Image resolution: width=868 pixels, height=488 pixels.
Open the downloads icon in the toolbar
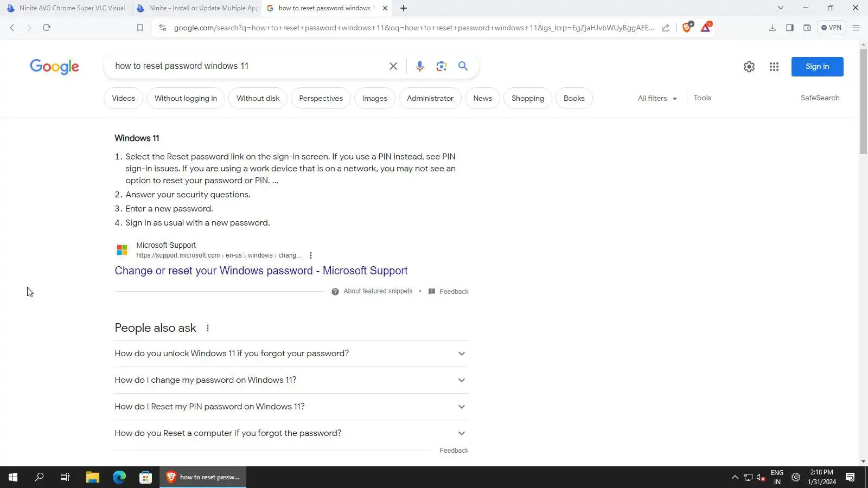(x=773, y=28)
